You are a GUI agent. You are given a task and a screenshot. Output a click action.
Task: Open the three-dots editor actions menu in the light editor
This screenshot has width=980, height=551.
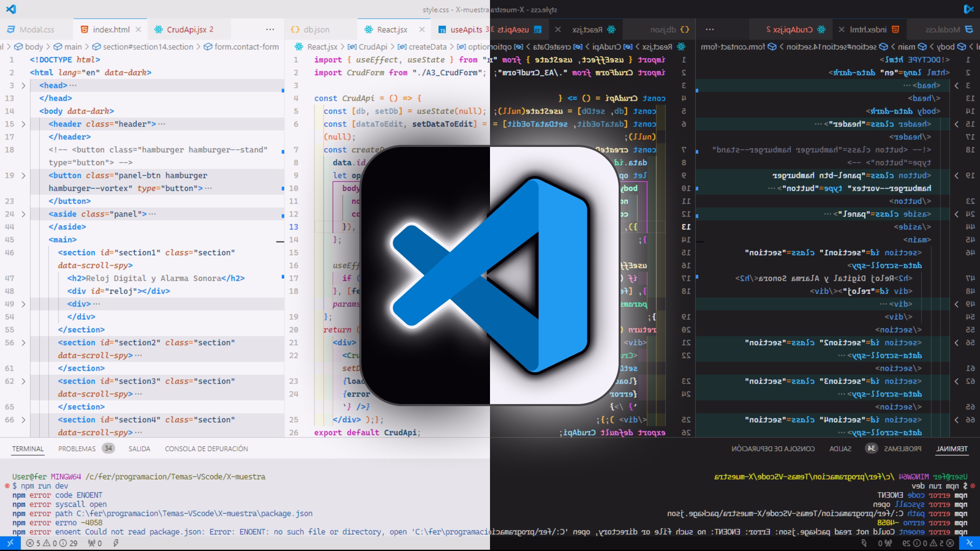(270, 30)
